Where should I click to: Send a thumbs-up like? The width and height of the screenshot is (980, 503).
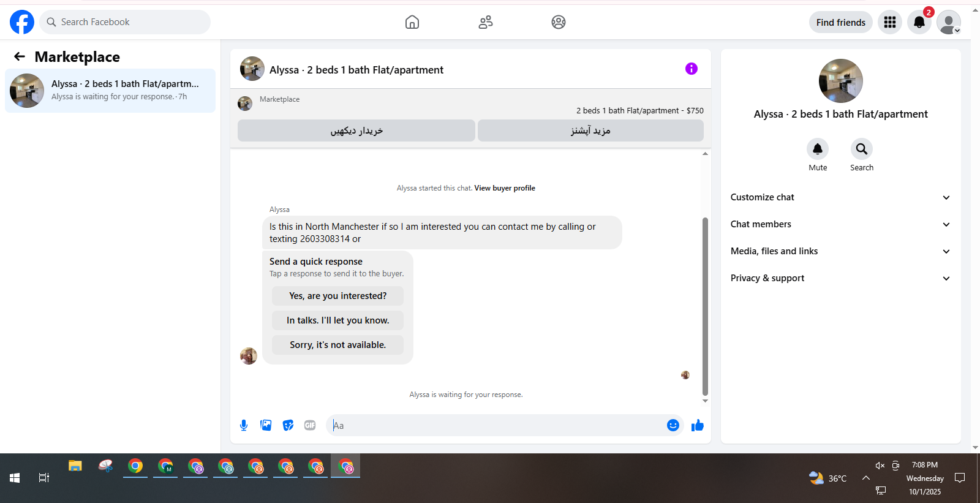click(698, 425)
